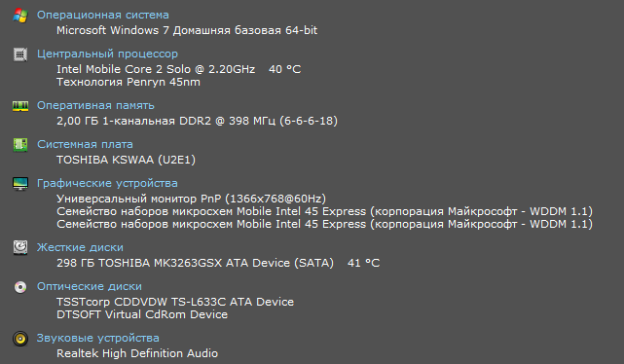Screen dimensions: 624x364
Task: Click the CPU temperature 40 °C reading
Action: point(284,69)
